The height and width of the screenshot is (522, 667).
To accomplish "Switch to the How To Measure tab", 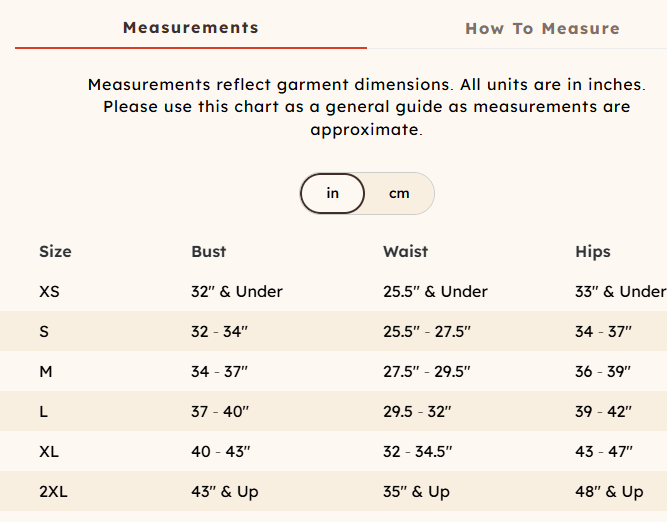I will coord(542,28).
